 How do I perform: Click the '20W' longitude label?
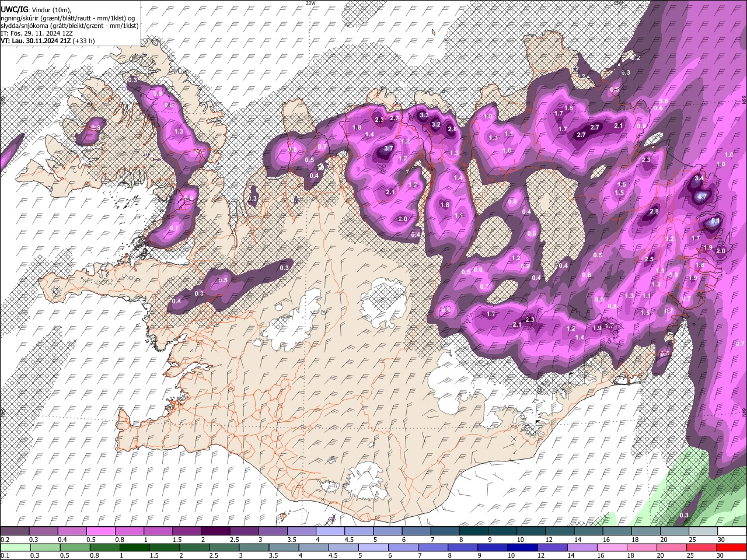(310, 3)
